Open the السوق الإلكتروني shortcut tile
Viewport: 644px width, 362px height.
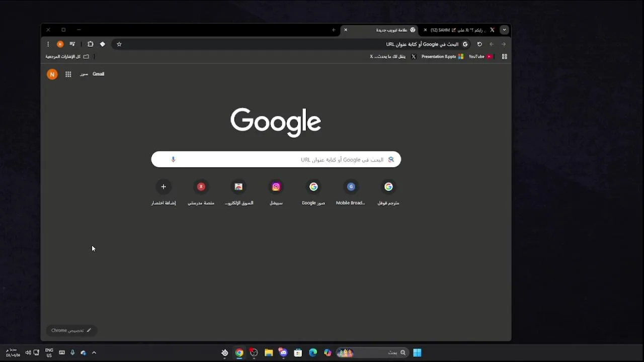coord(238,193)
